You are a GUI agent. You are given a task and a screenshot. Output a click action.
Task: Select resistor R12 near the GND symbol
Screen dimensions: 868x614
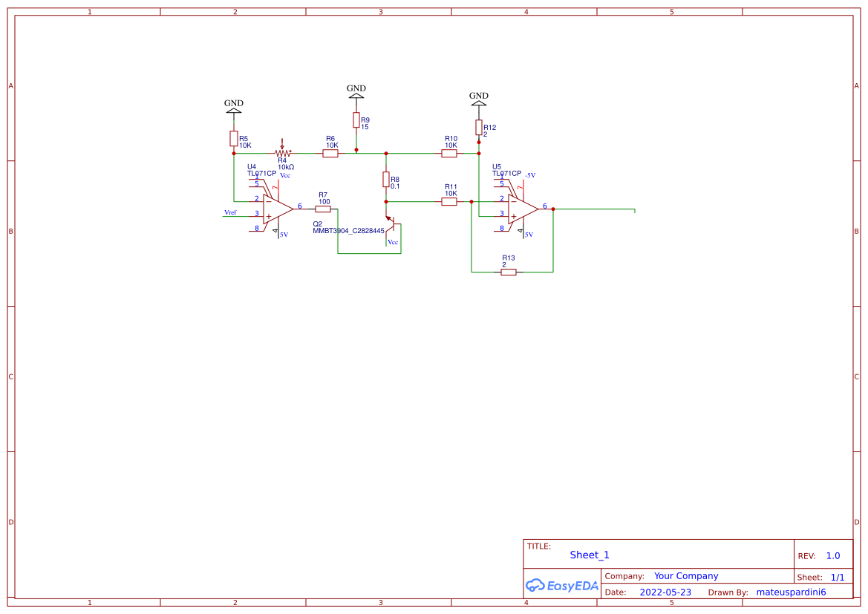click(x=479, y=127)
